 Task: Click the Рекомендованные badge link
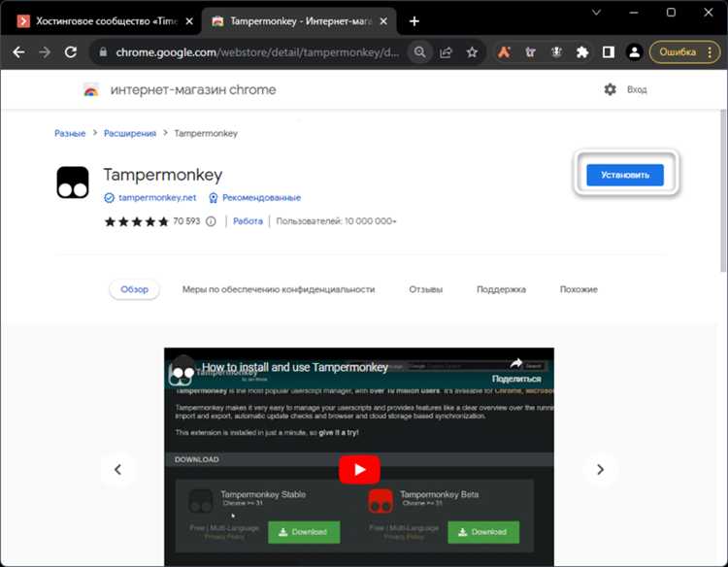[x=261, y=198]
